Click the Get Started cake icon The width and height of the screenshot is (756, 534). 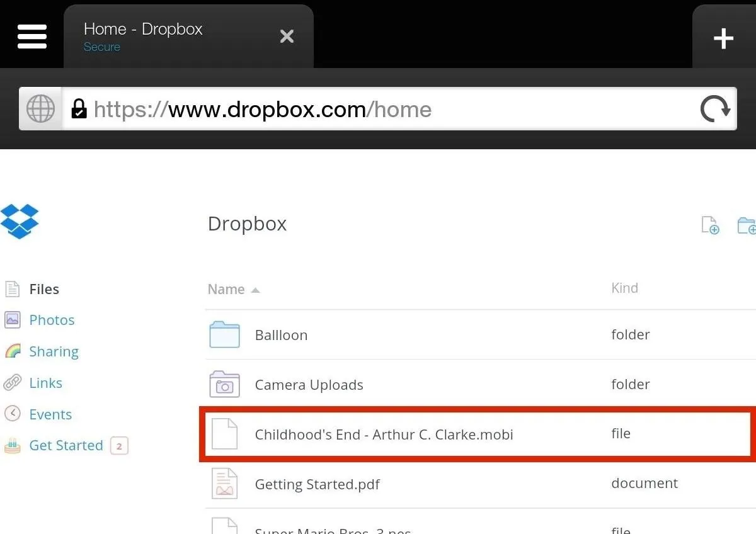12,445
